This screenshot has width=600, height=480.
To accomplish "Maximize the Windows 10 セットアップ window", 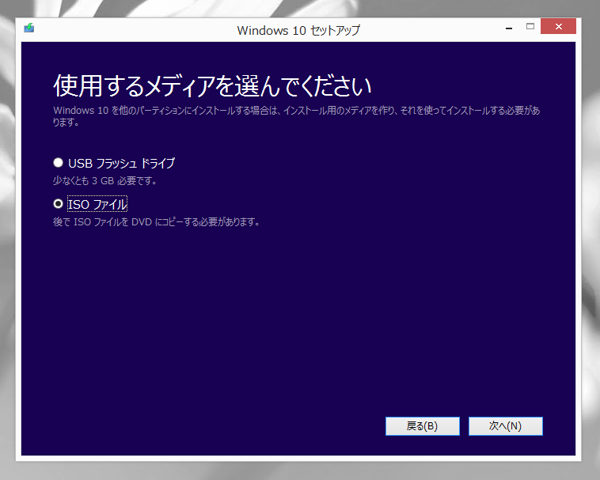I will click(x=530, y=26).
